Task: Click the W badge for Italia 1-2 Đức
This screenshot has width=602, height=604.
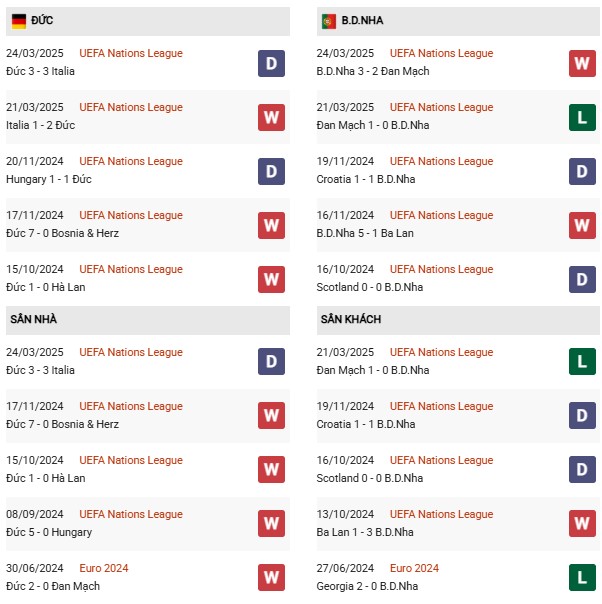Action: tap(271, 117)
